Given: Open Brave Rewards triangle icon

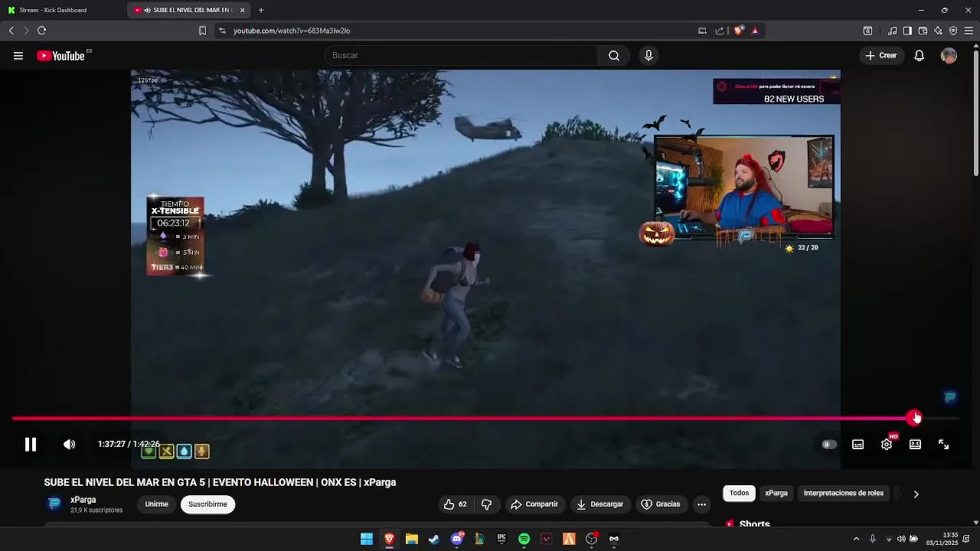Looking at the screenshot, I should (755, 31).
